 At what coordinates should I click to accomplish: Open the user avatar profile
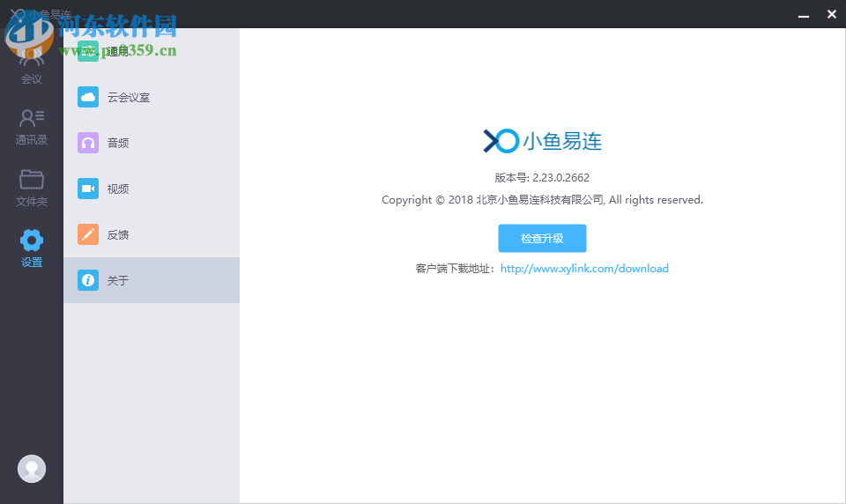(32, 469)
